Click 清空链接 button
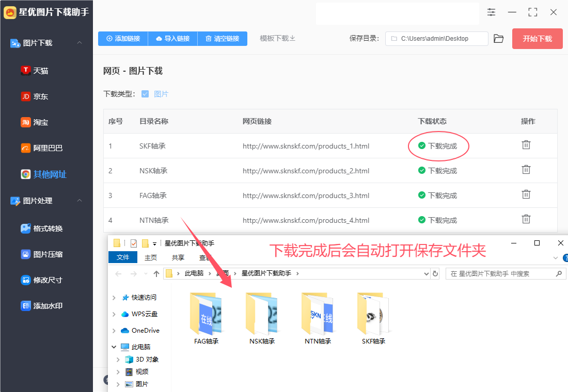Image resolution: width=568 pixels, height=392 pixels. pos(223,38)
